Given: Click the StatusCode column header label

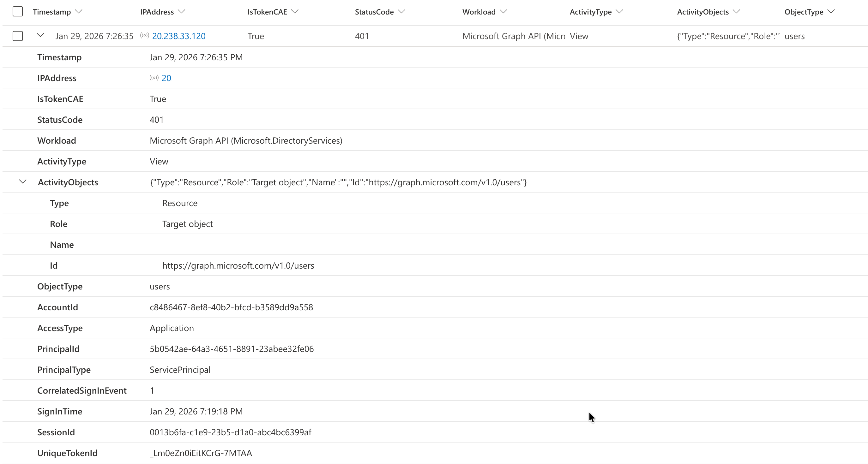Looking at the screenshot, I should pos(374,12).
